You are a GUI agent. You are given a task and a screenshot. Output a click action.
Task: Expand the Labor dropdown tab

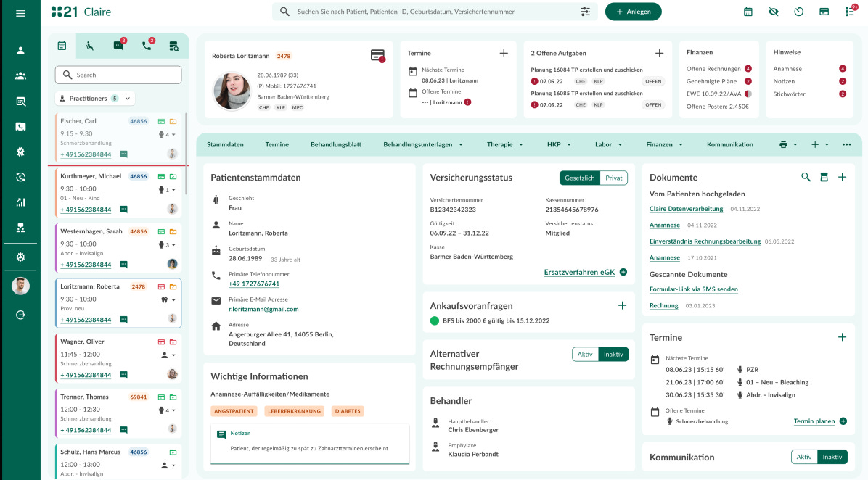point(608,144)
